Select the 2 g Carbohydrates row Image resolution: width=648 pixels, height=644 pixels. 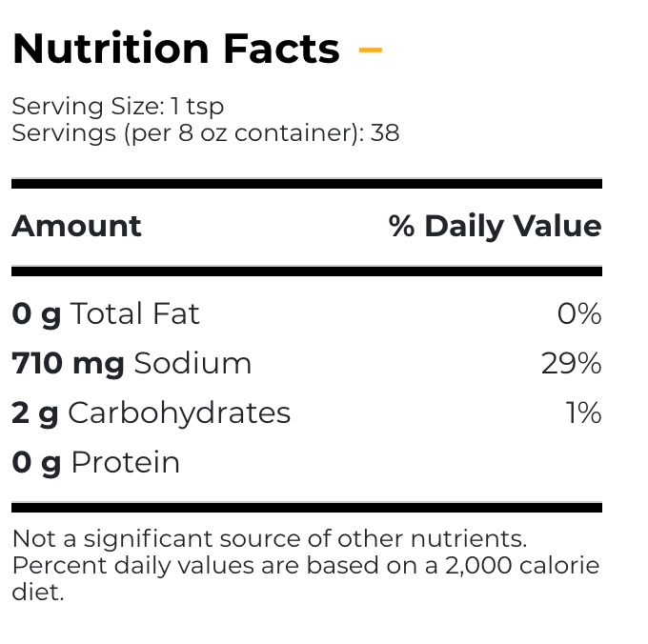307,413
